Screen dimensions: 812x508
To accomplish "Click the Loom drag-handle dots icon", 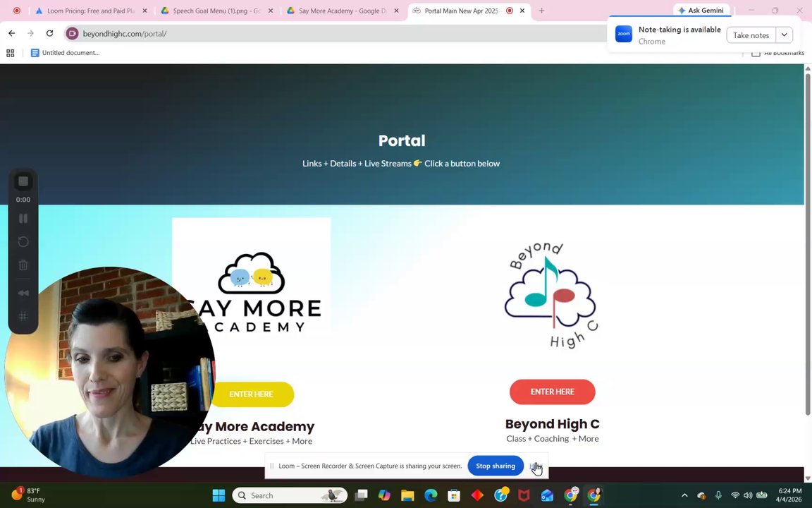I will [23, 316].
